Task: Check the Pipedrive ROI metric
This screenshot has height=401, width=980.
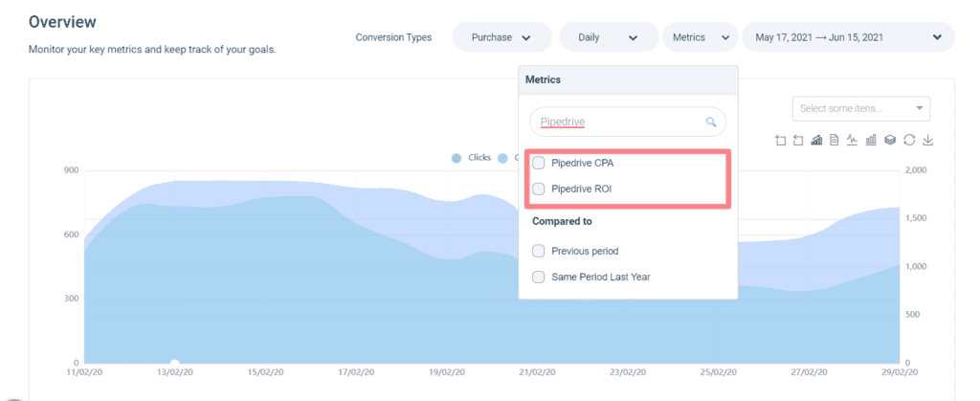Action: click(539, 189)
